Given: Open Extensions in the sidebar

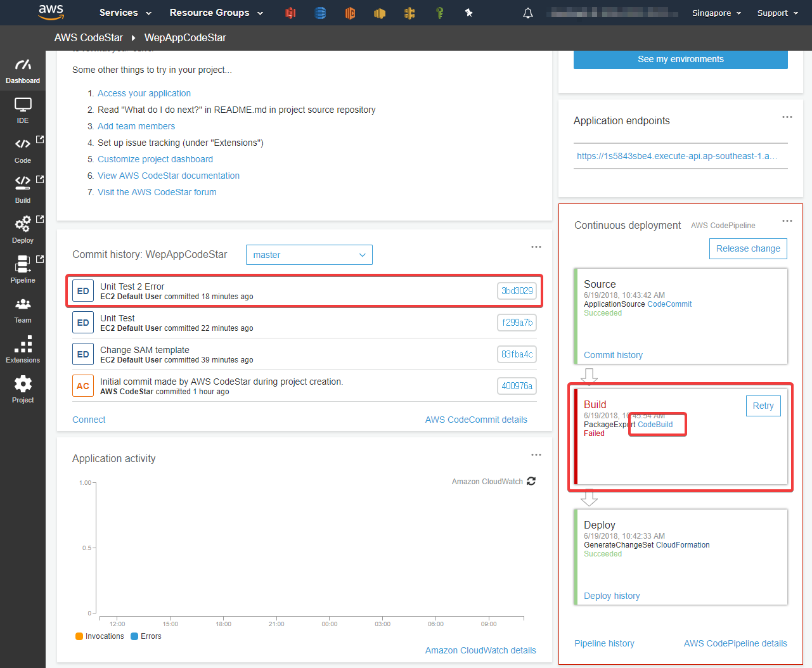Looking at the screenshot, I should (23, 350).
